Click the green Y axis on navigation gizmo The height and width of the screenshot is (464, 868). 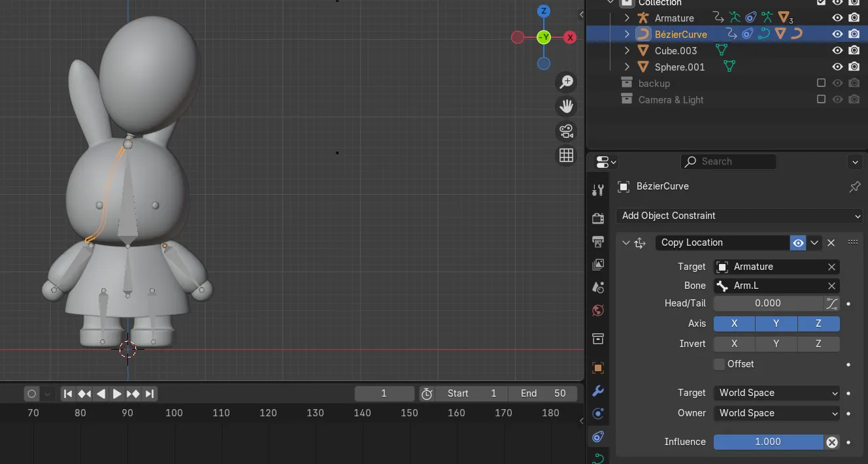[544, 37]
